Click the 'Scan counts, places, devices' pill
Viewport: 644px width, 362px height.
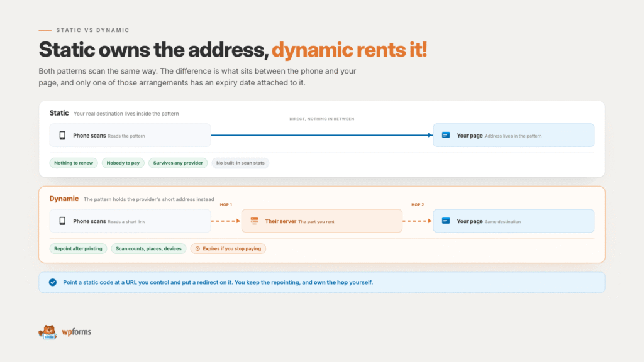click(x=148, y=249)
